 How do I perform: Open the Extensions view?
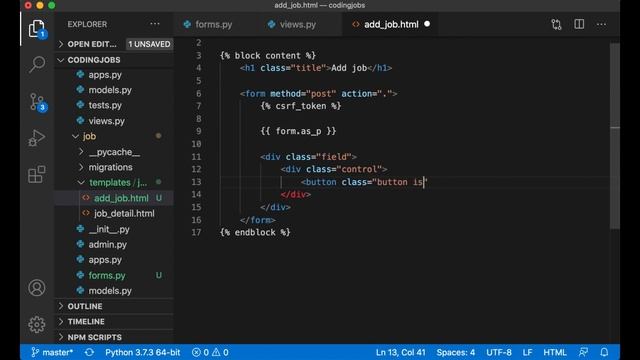pyautogui.click(x=37, y=174)
